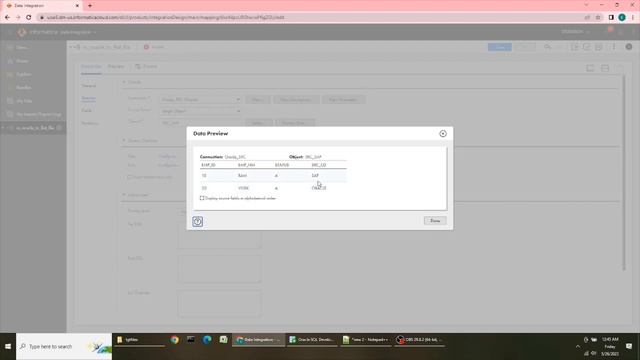Select the STATUS column header
The width and height of the screenshot is (640, 360).
(x=282, y=165)
